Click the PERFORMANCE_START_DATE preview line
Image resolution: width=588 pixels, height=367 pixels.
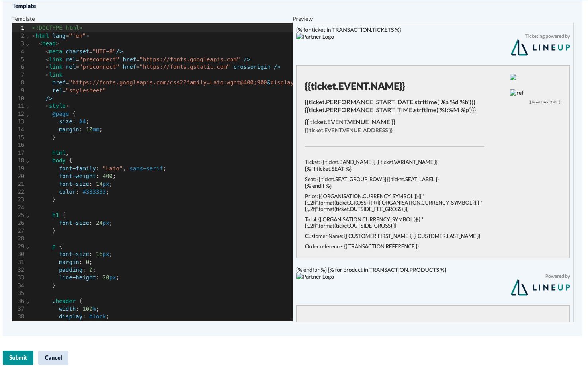point(390,102)
